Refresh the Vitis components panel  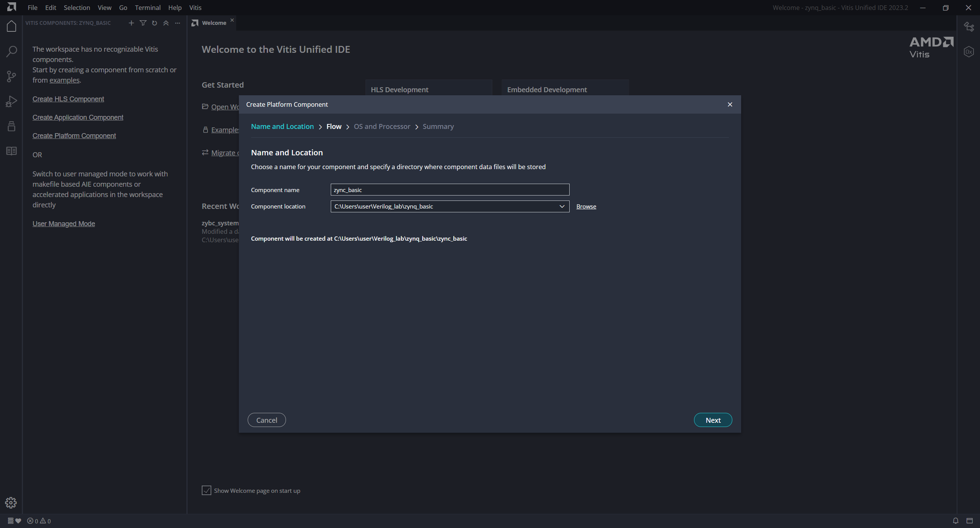(x=154, y=23)
